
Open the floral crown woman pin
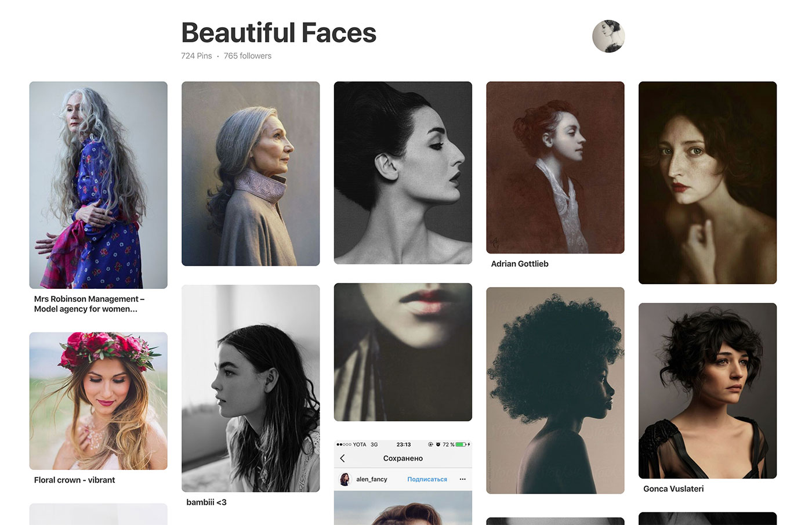[x=98, y=401]
